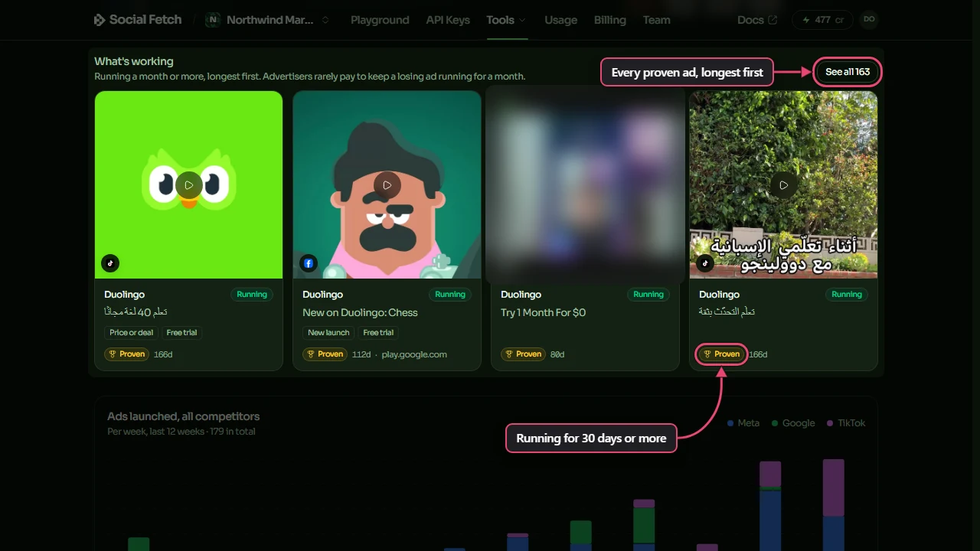Toggle the Google legend series

[793, 423]
